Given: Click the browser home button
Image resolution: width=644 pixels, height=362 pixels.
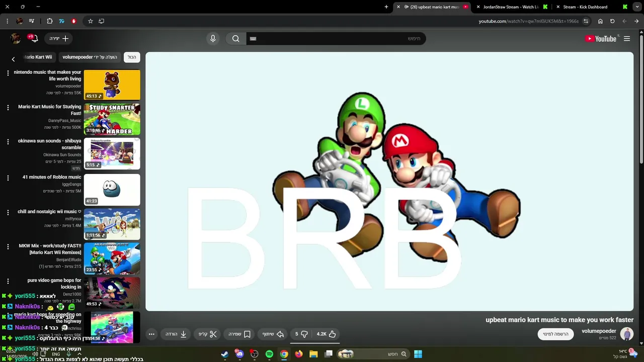Looking at the screenshot, I should pyautogui.click(x=600, y=21).
